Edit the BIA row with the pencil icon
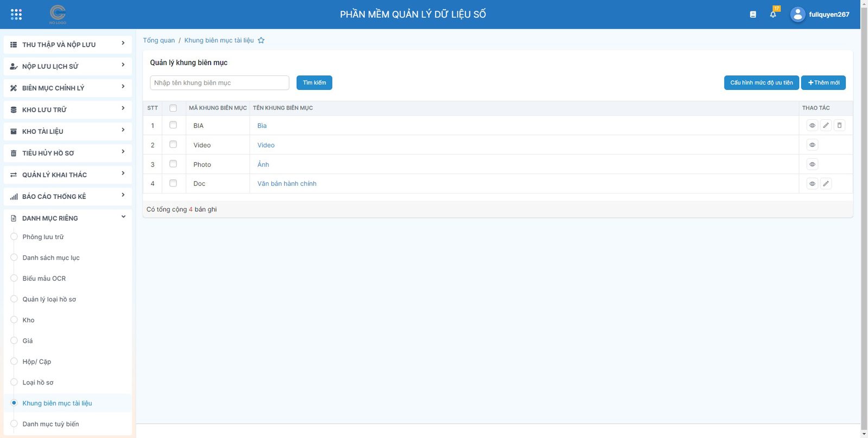 point(826,125)
